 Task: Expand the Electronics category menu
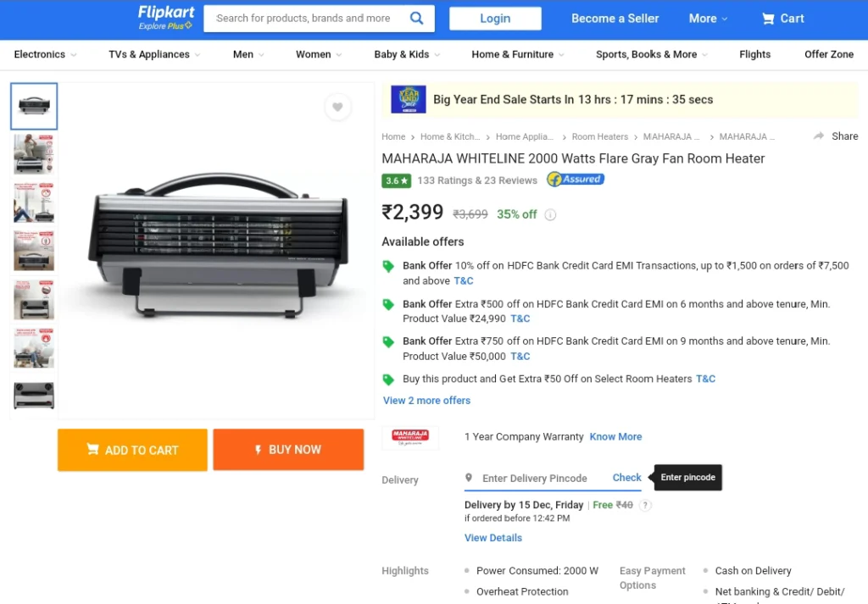(x=45, y=54)
